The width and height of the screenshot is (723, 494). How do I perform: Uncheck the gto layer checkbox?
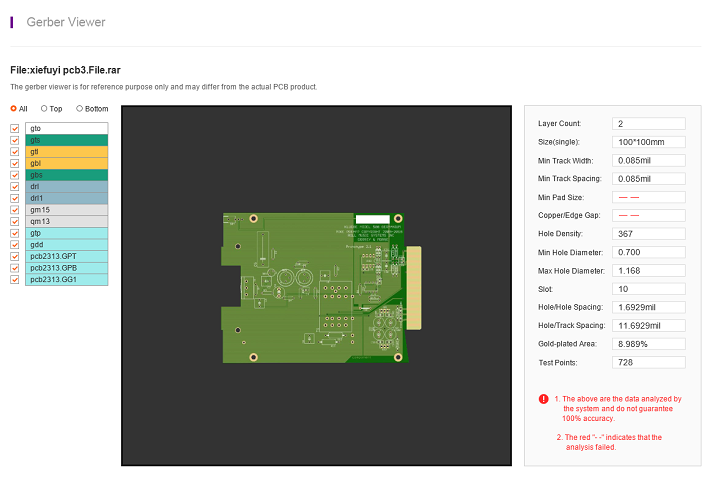point(15,129)
